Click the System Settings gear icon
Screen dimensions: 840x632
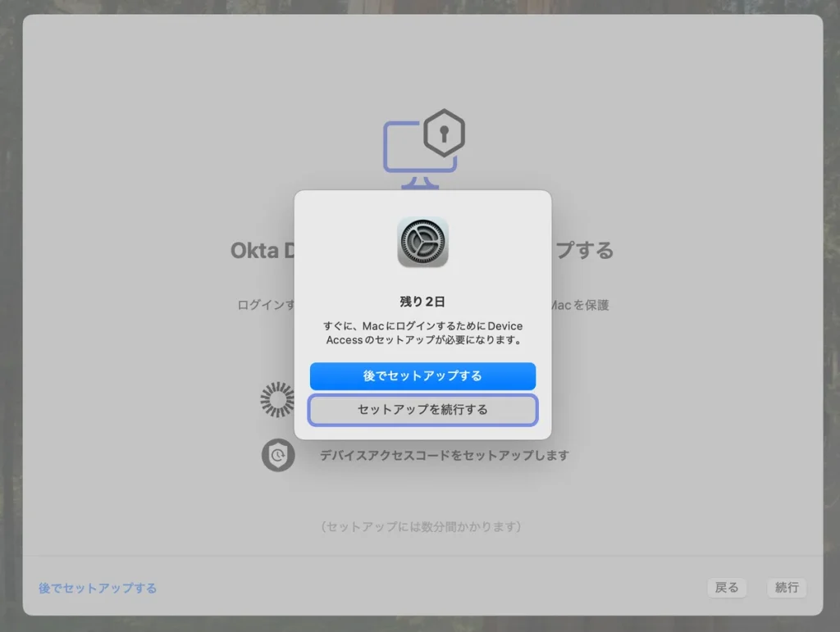(x=422, y=242)
